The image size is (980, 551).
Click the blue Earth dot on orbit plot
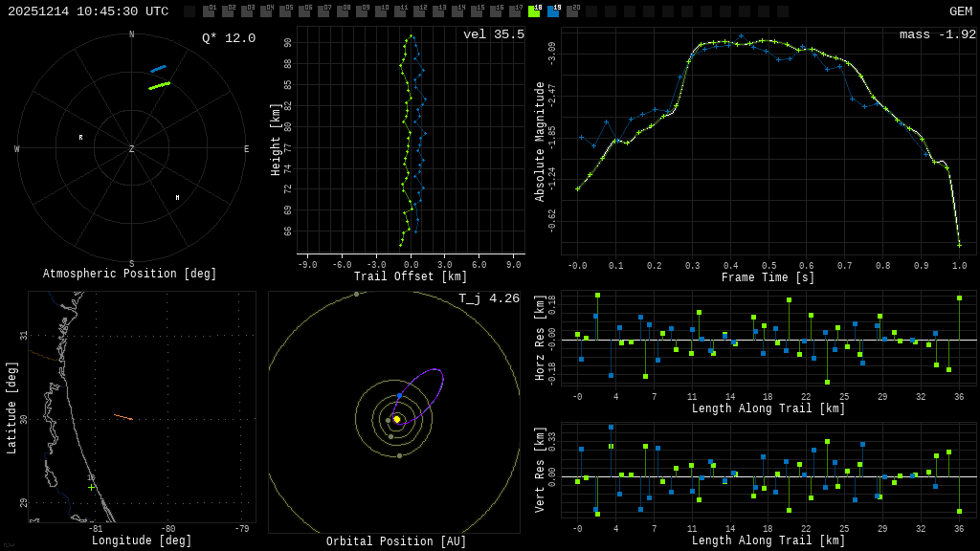pos(399,396)
